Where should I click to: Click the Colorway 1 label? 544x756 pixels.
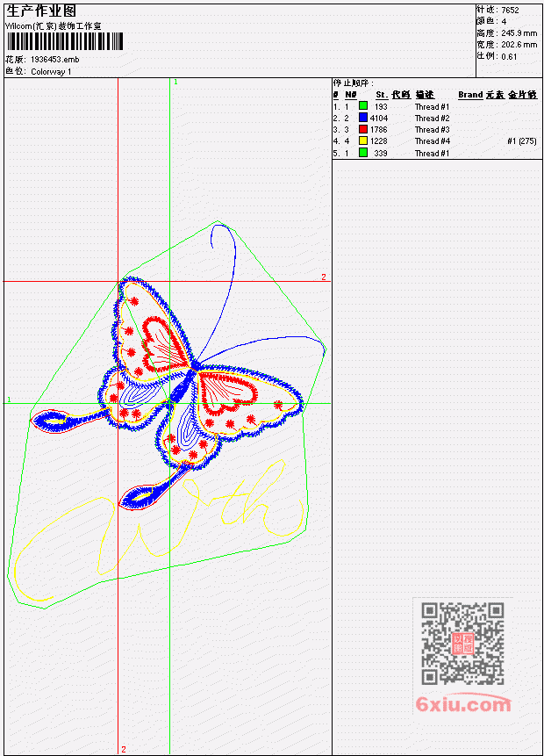click(x=51, y=71)
